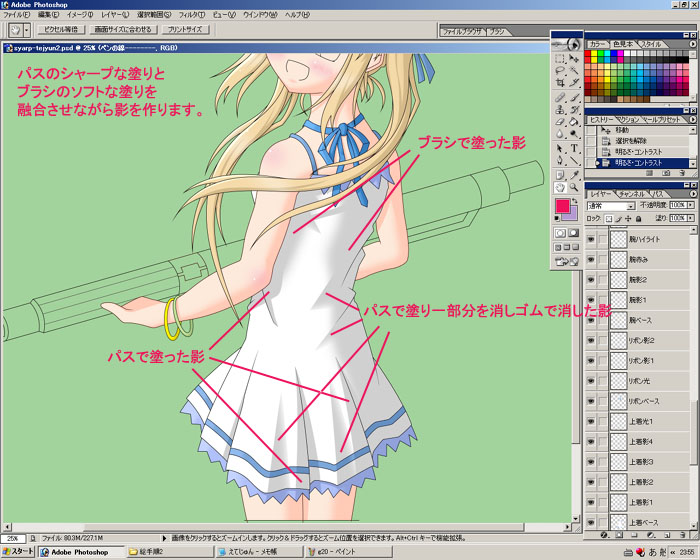Select the Clone Stamp tool

[x=560, y=109]
